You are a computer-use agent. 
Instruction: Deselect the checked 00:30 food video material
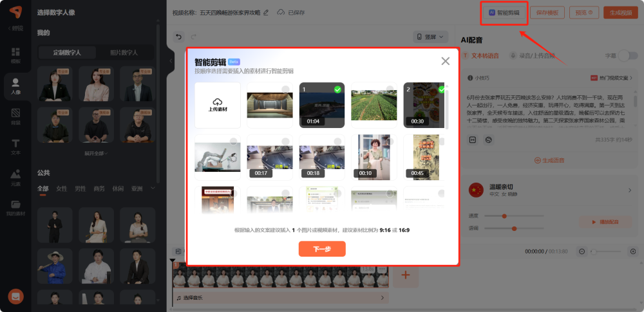tap(441, 89)
